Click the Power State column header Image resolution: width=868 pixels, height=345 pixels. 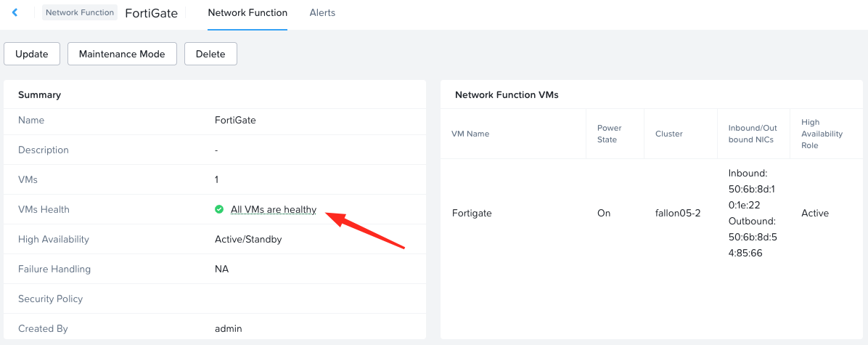[x=609, y=134]
